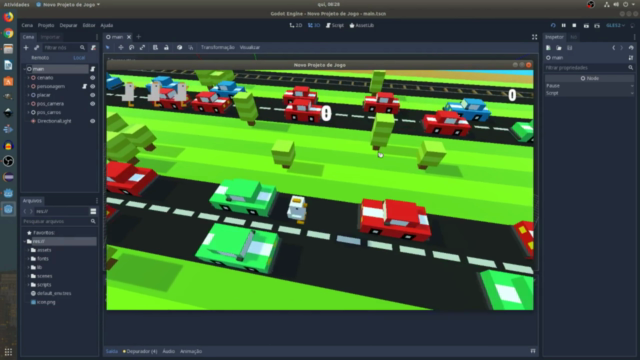
Task: Open the GLES2 renderer dropdown
Action: pyautogui.click(x=616, y=25)
